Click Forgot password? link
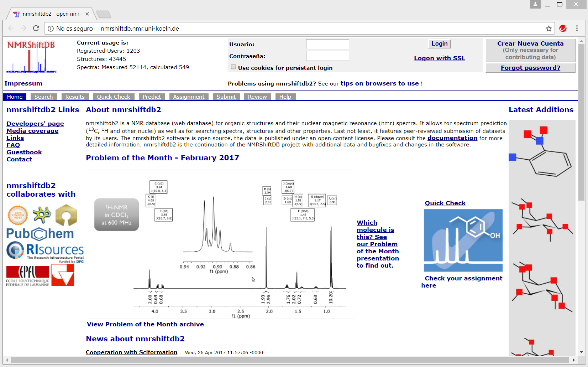This screenshot has height=367, width=588. pyautogui.click(x=530, y=68)
